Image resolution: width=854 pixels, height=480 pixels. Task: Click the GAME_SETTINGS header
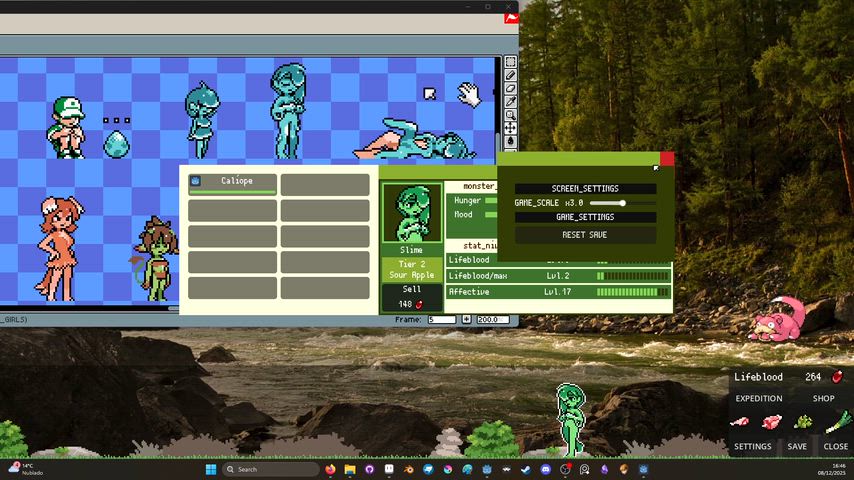click(585, 217)
